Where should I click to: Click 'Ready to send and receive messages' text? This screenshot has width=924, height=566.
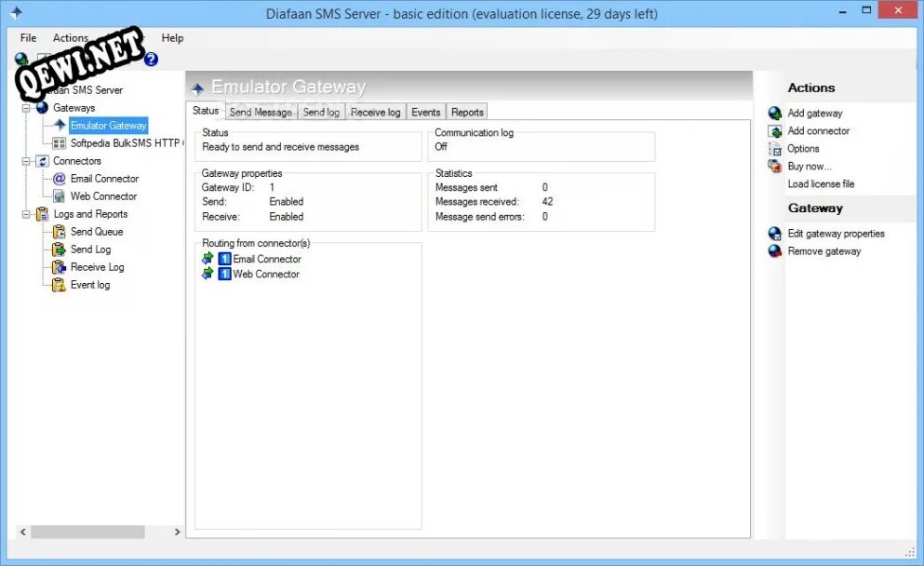click(280, 147)
